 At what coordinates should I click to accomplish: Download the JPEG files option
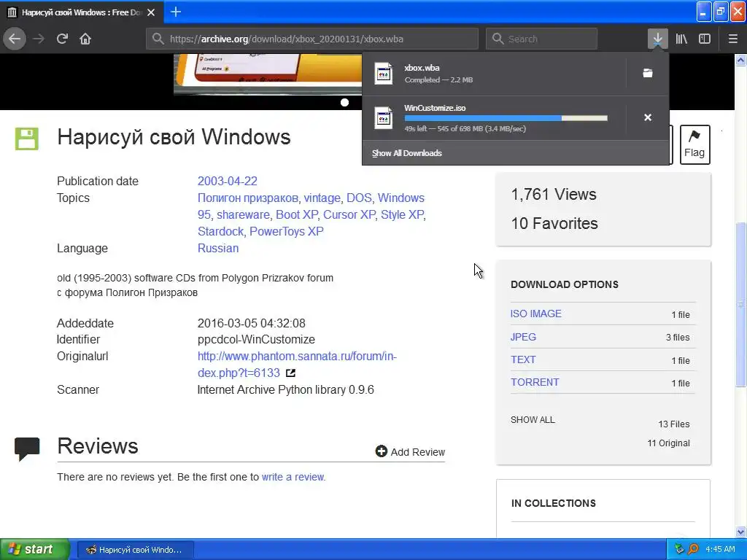pos(523,337)
